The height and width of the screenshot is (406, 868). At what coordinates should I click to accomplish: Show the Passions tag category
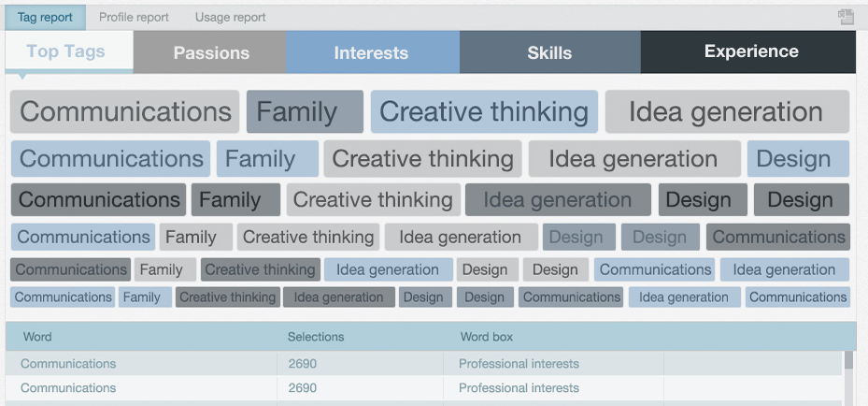coord(210,52)
